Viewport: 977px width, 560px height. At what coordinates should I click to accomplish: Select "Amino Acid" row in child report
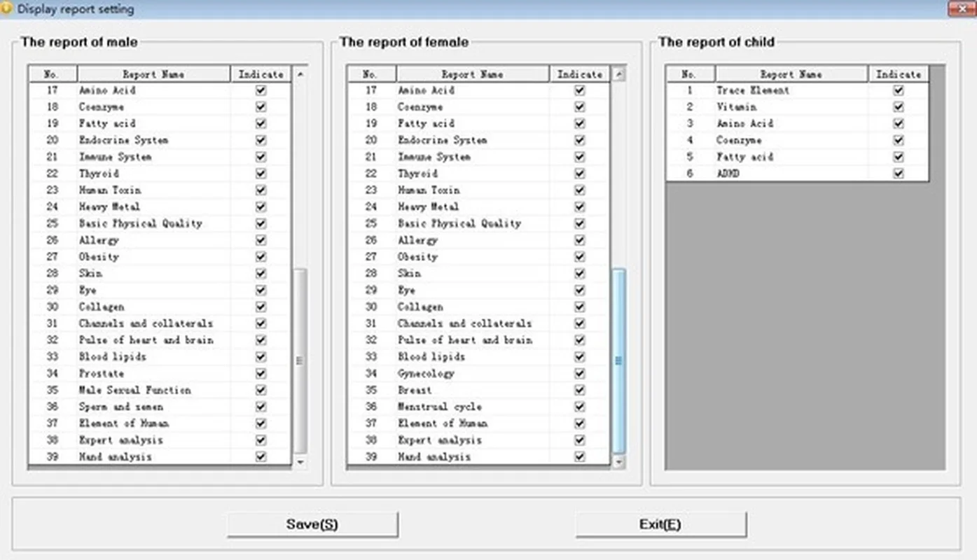click(x=797, y=124)
